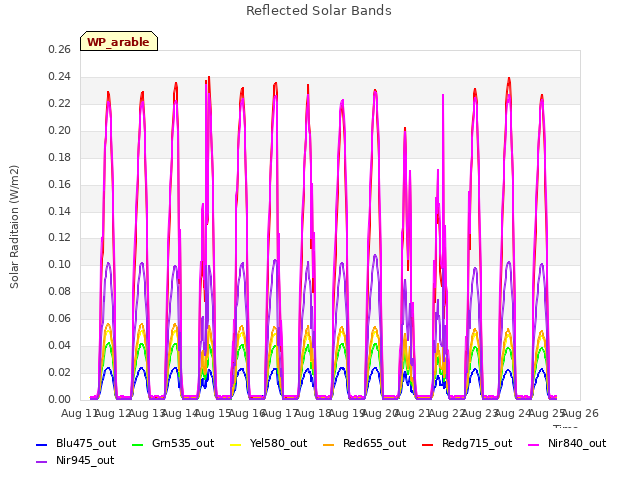Click the purple Nir945_out legend swatch

42,462
